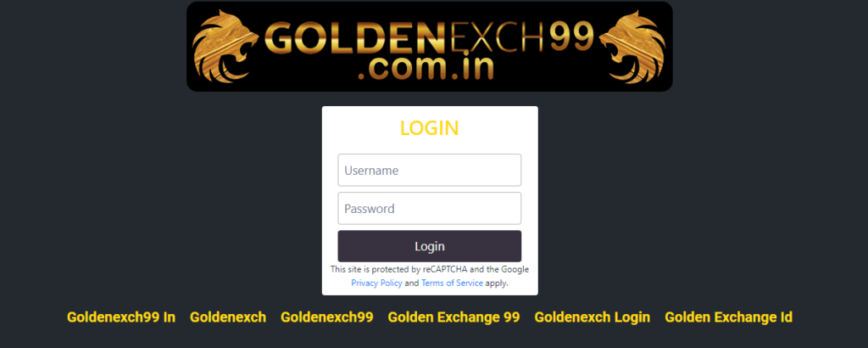Click the left golden lion logo icon

click(225, 46)
